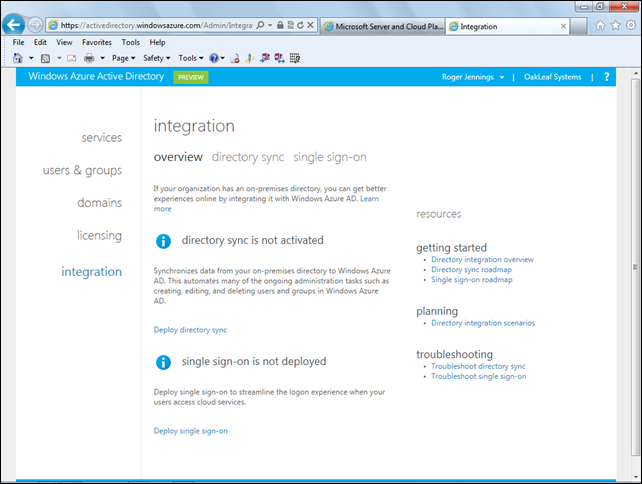Click the green PREVIEW badge

[x=191, y=77]
